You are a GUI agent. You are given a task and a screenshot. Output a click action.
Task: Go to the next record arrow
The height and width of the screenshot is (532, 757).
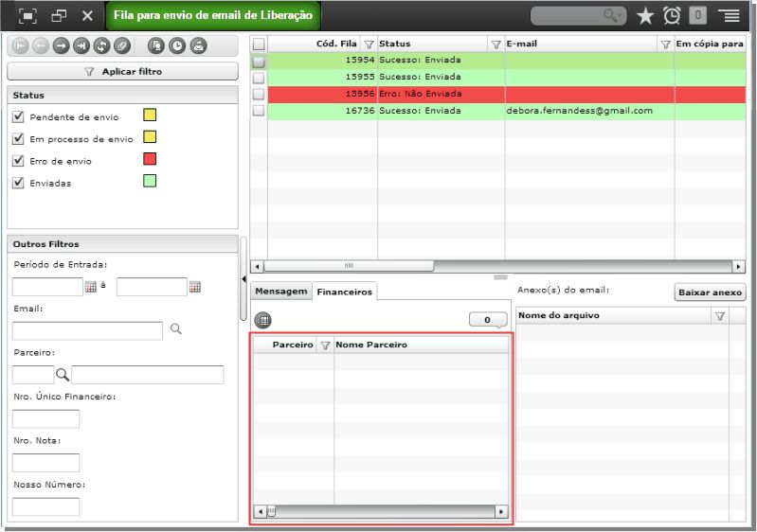point(61,45)
